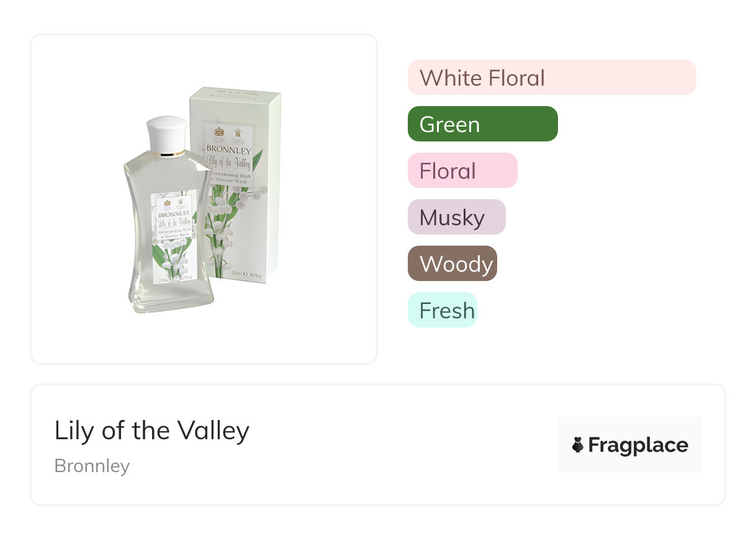Screen dimensions: 756x536
Task: Choose the Musky accord tag
Action: point(456,217)
